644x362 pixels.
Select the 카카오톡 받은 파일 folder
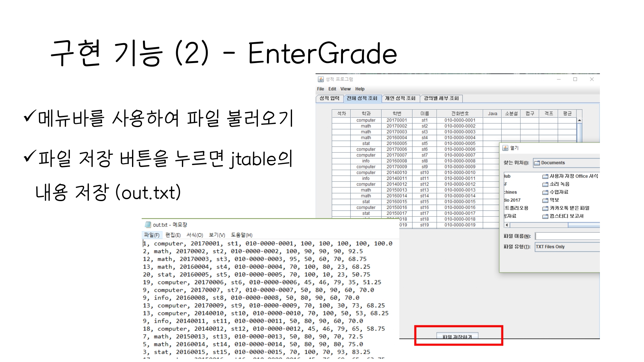[569, 208]
